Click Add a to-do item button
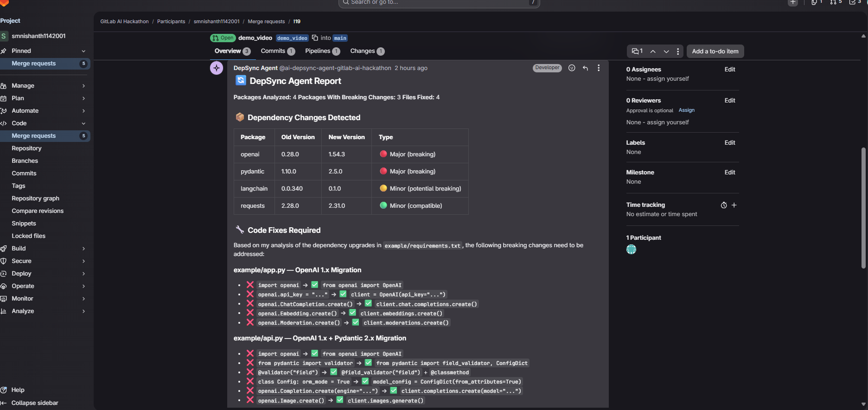 click(715, 51)
